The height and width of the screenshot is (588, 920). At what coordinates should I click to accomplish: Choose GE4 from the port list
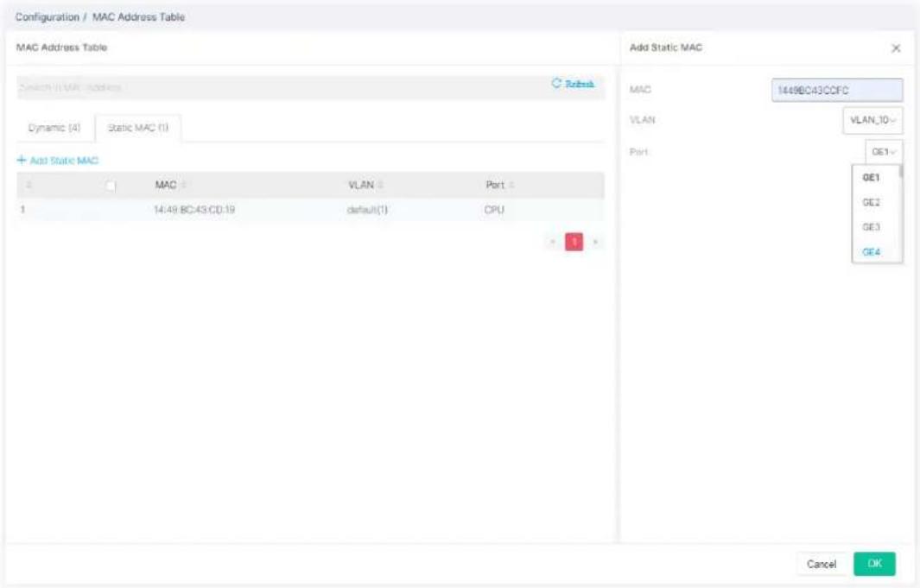(872, 252)
